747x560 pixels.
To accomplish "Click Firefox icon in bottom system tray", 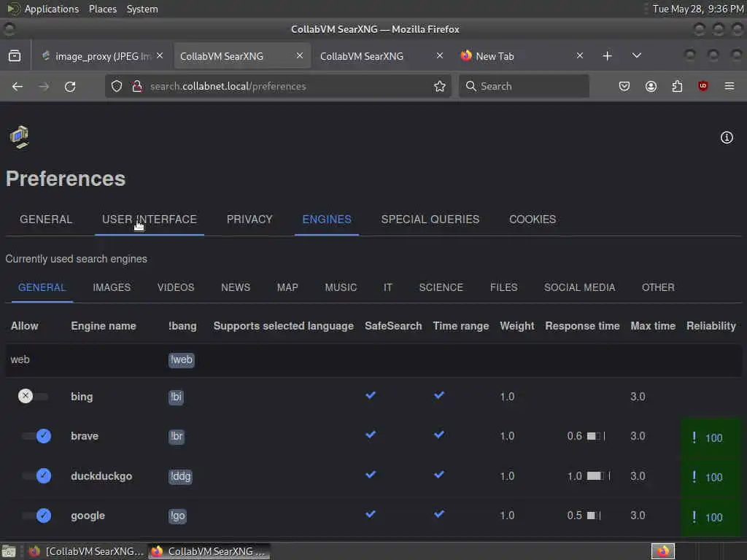I will 662,551.
